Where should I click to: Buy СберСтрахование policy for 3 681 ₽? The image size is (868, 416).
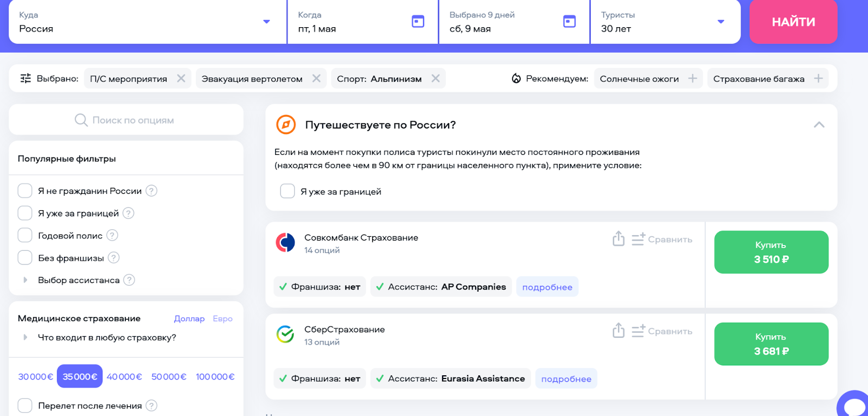pos(771,344)
